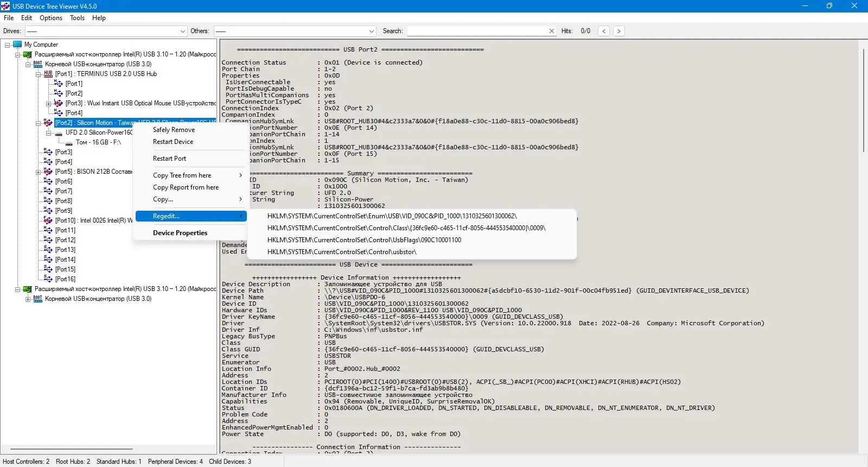Screen dimensions: 868x467
Task: Open the Enum\USB\VID_090C&PID_1000 registry key
Action: tap(412, 216)
